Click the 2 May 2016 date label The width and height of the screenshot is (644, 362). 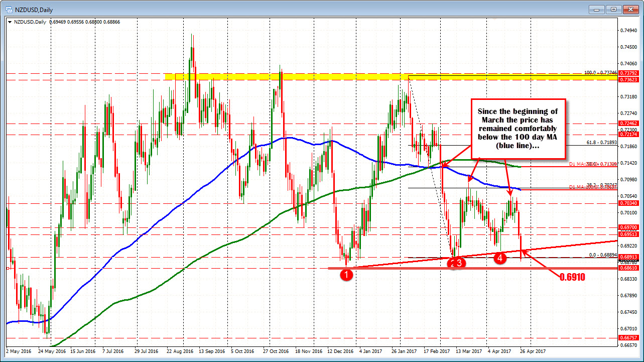coord(18,352)
